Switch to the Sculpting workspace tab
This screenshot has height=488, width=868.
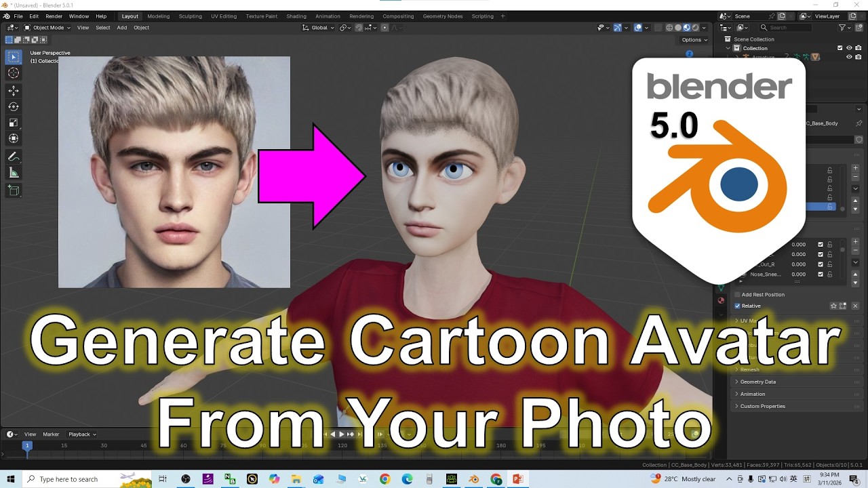coord(191,16)
